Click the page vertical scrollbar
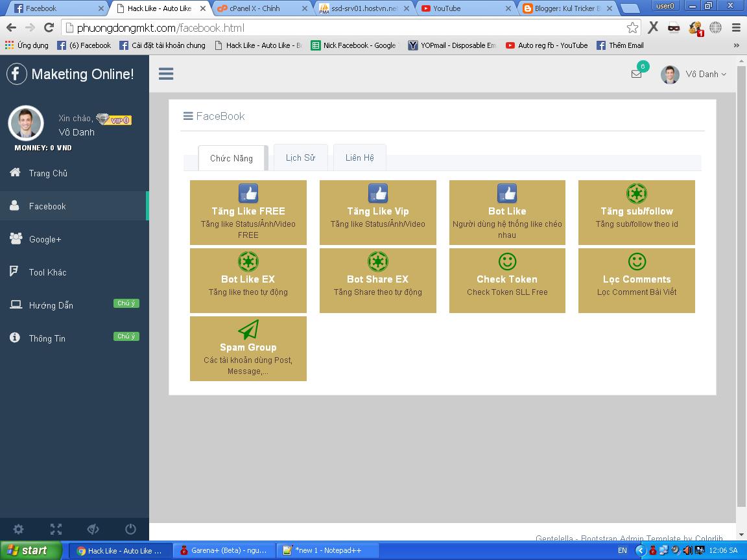 click(741, 286)
